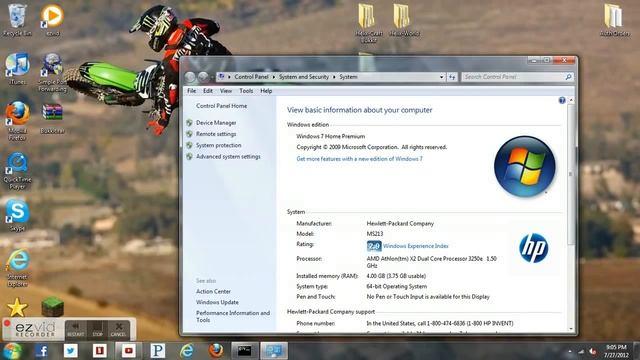Open the ezvid desktop shortcut
The image size is (640, 360).
pos(52,20)
